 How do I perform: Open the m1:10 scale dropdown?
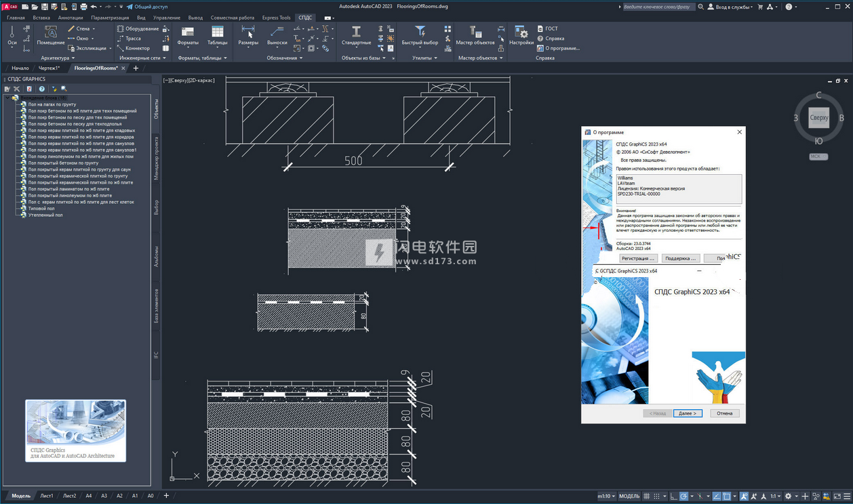(606, 496)
